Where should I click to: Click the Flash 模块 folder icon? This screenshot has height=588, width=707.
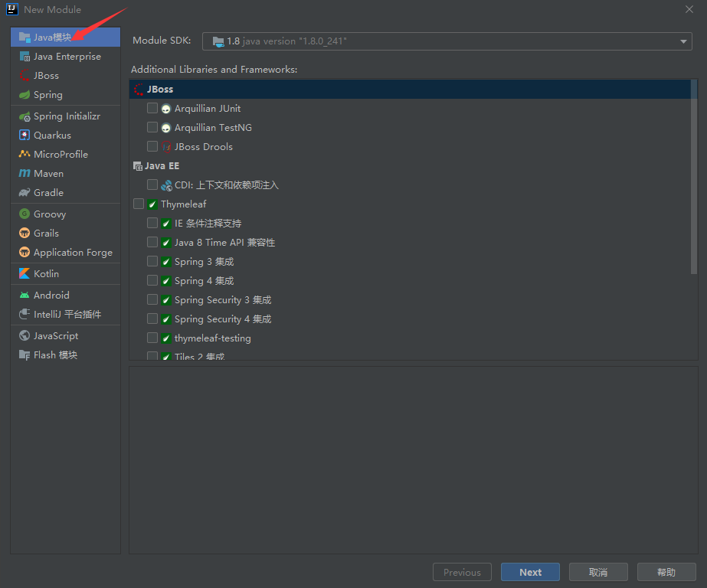25,355
